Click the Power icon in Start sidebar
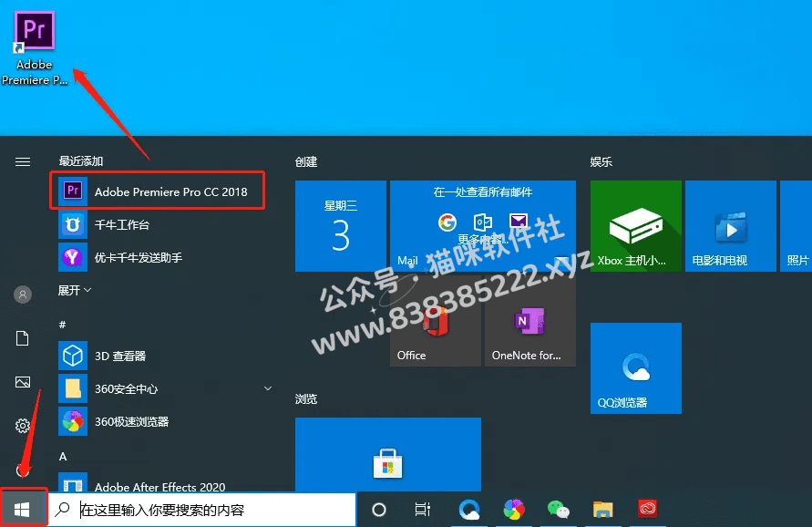 23,470
